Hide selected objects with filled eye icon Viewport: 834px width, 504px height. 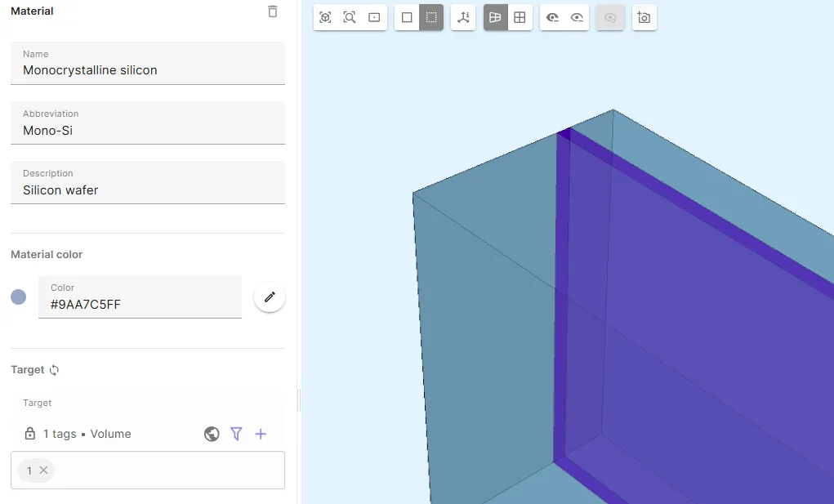tap(552, 17)
